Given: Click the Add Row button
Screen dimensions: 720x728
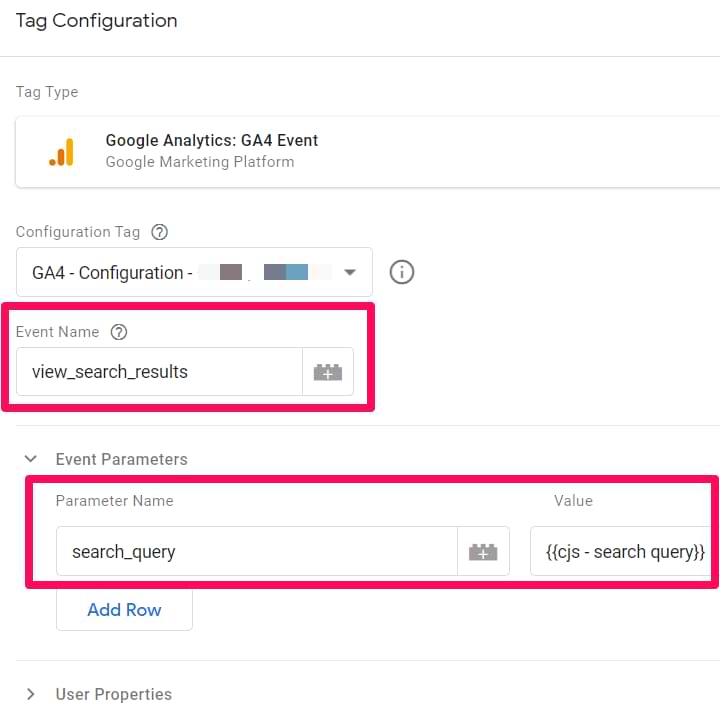Looking at the screenshot, I should click(124, 610).
